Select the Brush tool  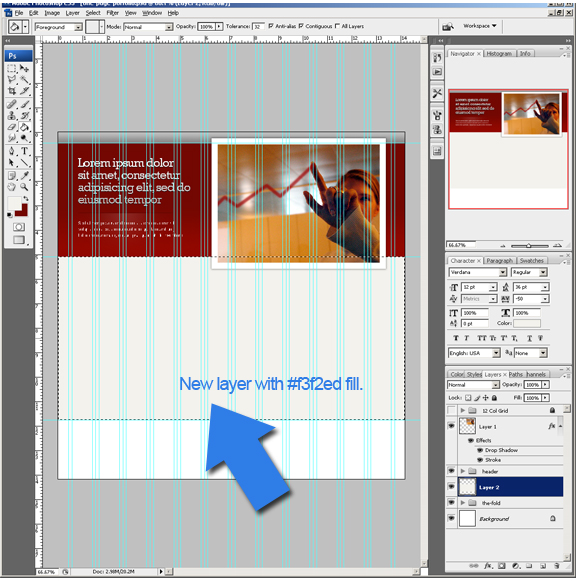(x=24, y=104)
